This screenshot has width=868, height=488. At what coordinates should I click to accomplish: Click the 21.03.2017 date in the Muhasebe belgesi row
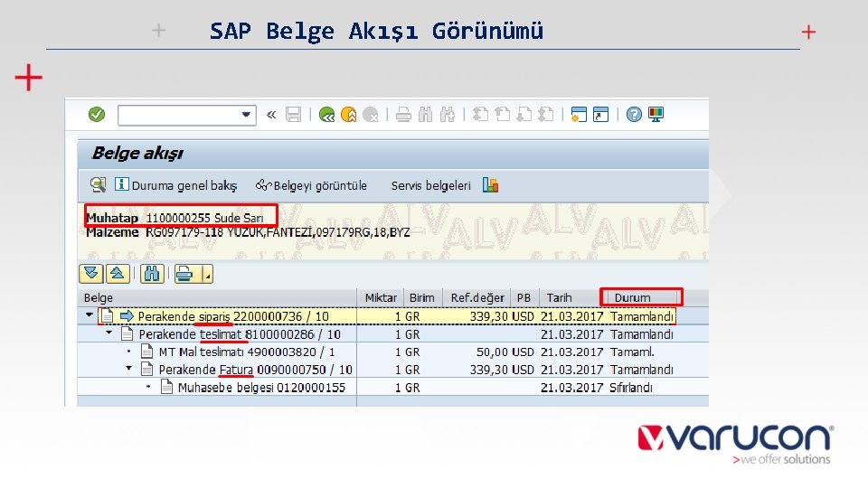[571, 388]
